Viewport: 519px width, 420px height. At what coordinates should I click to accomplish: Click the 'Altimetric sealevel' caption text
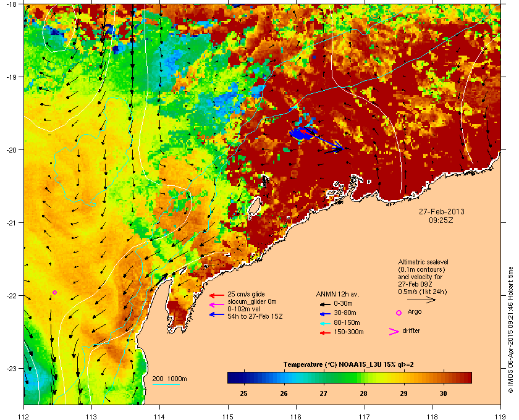tap(423, 262)
